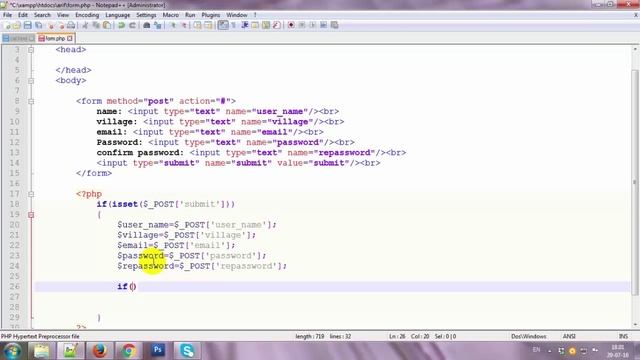Open the Run menu
640x360 pixels.
pos(190,15)
